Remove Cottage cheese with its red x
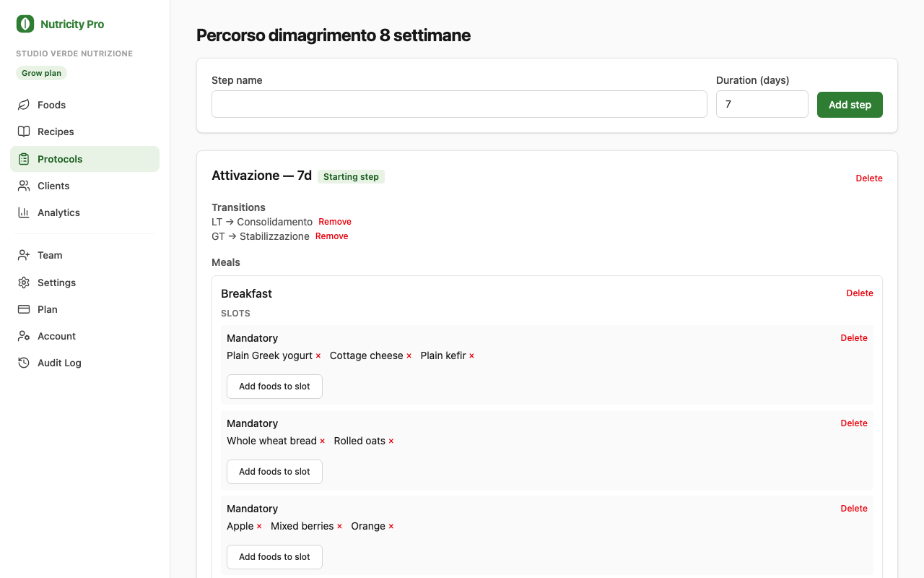This screenshot has width=924, height=578. coord(409,356)
